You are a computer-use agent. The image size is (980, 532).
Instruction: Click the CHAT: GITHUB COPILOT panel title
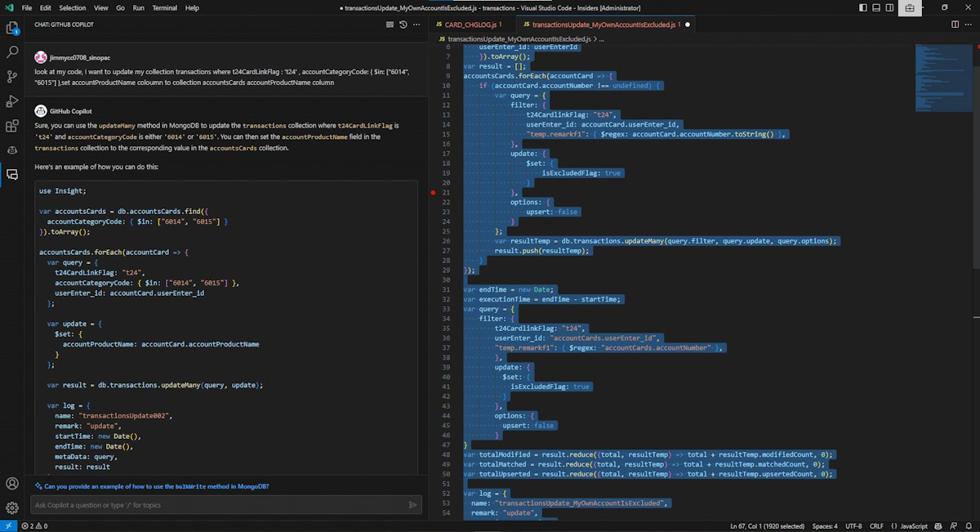point(64,25)
